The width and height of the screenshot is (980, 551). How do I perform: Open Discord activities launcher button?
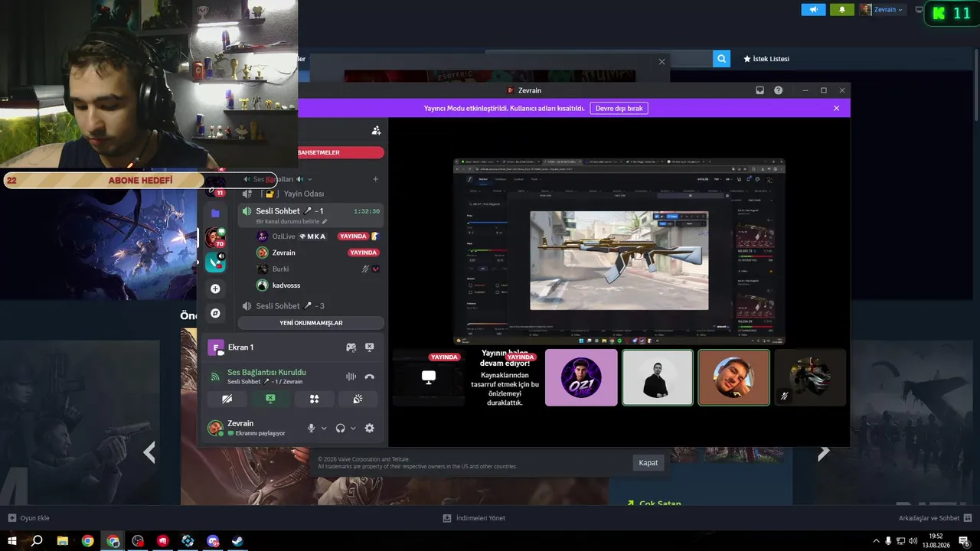pos(314,399)
